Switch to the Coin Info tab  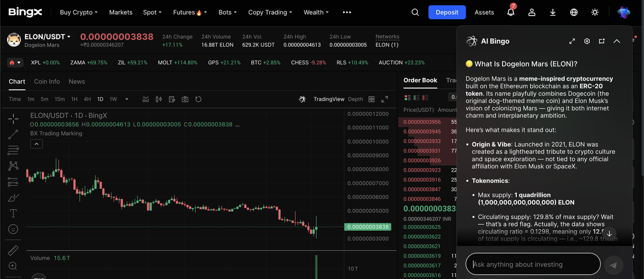pos(47,82)
